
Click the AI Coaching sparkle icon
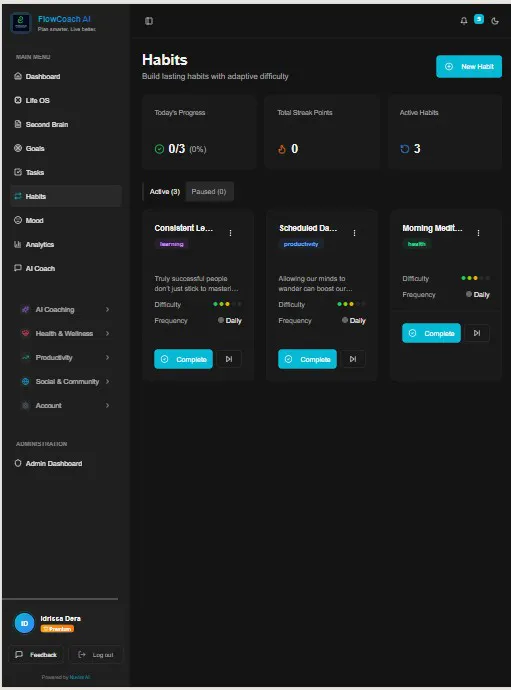click(26, 309)
